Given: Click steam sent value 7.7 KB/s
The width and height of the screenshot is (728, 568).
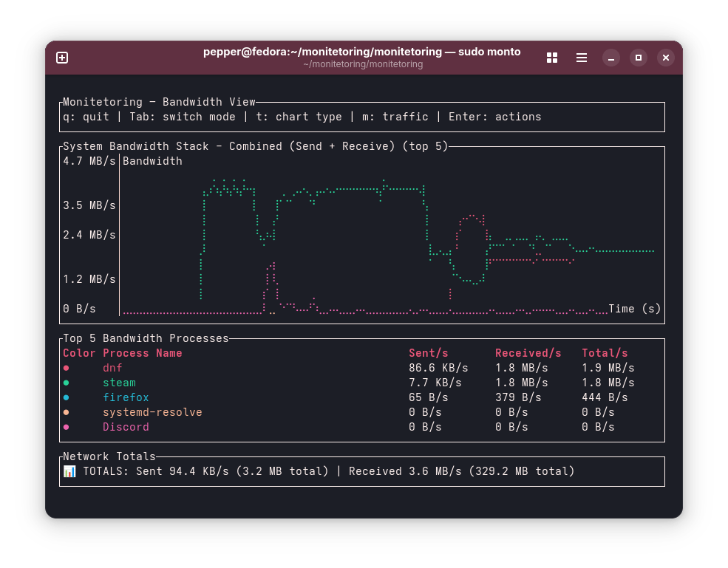Looking at the screenshot, I should (435, 383).
